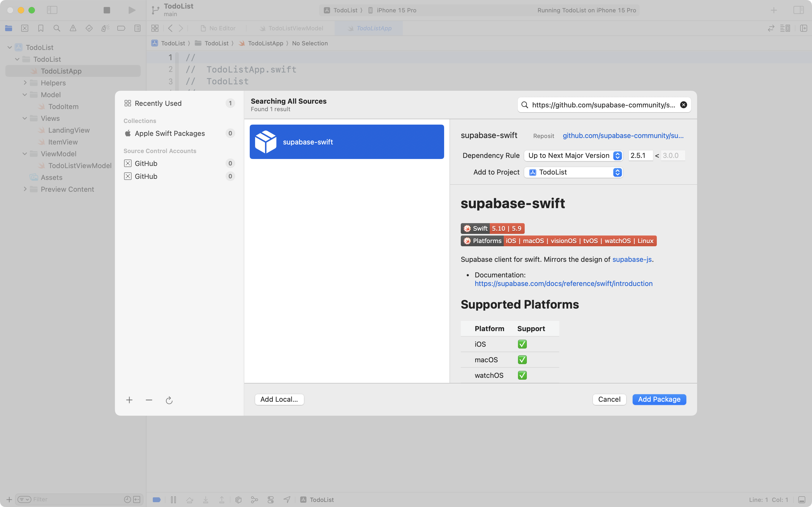Screen dimensions: 812x507
Task: Expand the Helpers folder
Action: point(25,82)
